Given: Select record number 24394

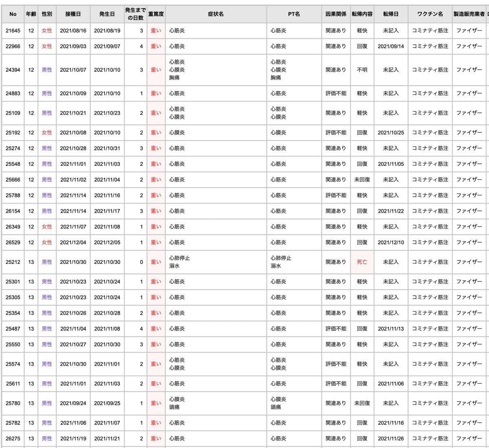Looking at the screenshot, I should [x=13, y=70].
